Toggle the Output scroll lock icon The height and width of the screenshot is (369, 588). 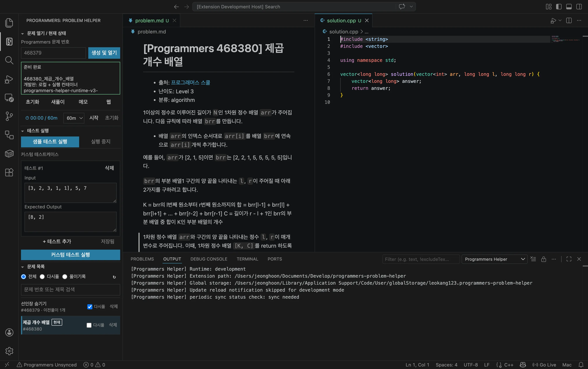[x=544, y=259]
